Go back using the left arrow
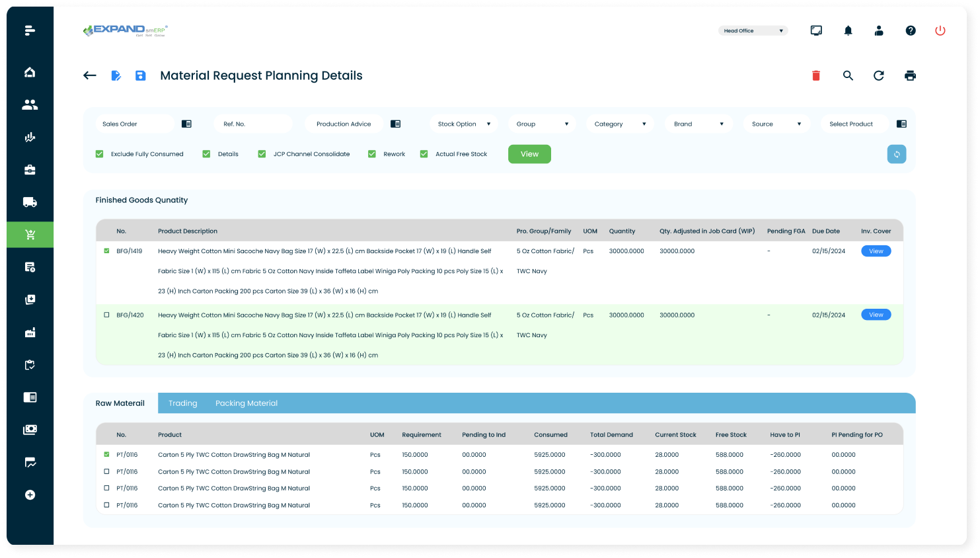The width and height of the screenshot is (980, 558). (90, 76)
